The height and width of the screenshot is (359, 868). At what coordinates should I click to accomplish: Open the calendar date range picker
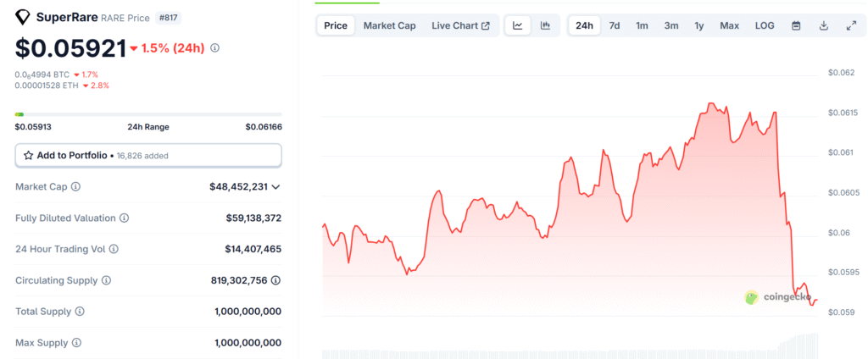click(796, 25)
